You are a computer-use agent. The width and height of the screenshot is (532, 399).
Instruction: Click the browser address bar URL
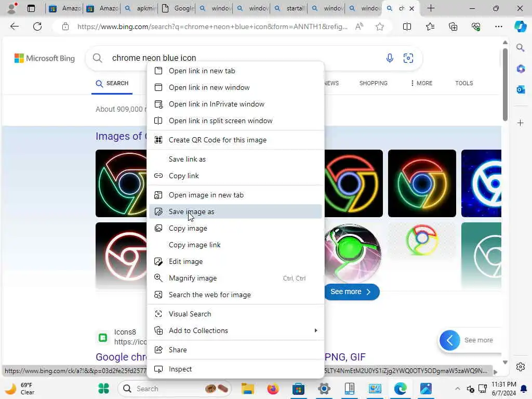[212, 26]
